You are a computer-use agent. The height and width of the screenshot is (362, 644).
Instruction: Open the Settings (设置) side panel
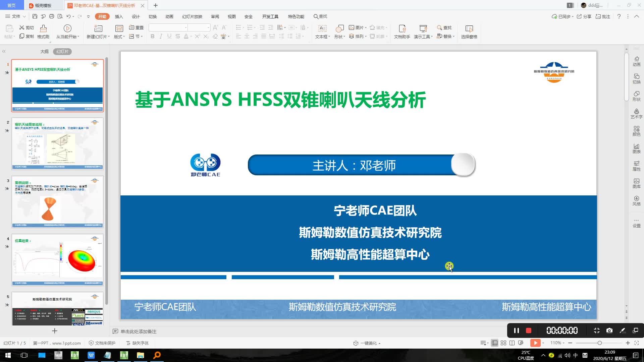tap(636, 223)
